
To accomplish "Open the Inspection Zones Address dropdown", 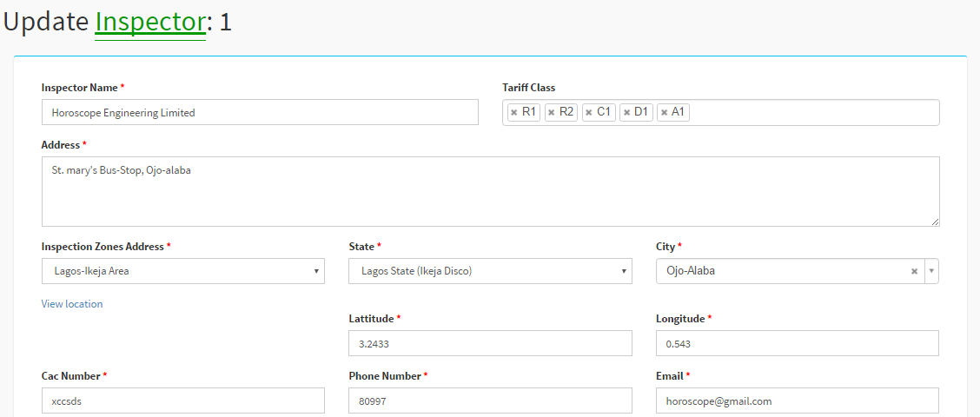I will (x=182, y=271).
